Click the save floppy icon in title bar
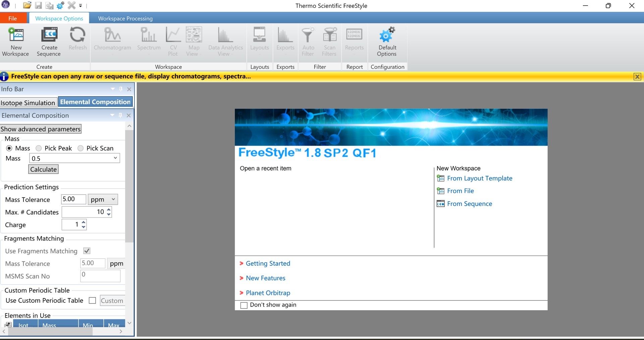Screen dimensions: 644x340 point(39,5)
